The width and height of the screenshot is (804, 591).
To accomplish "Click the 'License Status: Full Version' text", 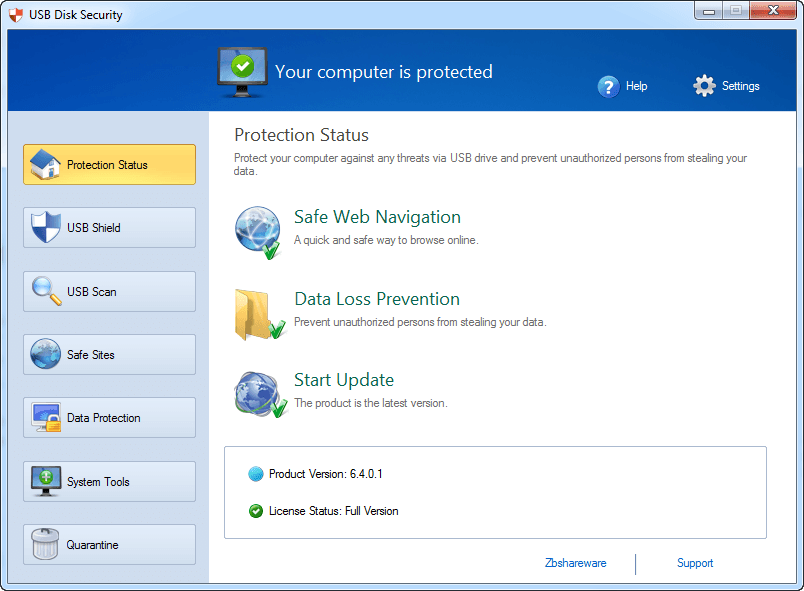I will pyautogui.click(x=333, y=511).
